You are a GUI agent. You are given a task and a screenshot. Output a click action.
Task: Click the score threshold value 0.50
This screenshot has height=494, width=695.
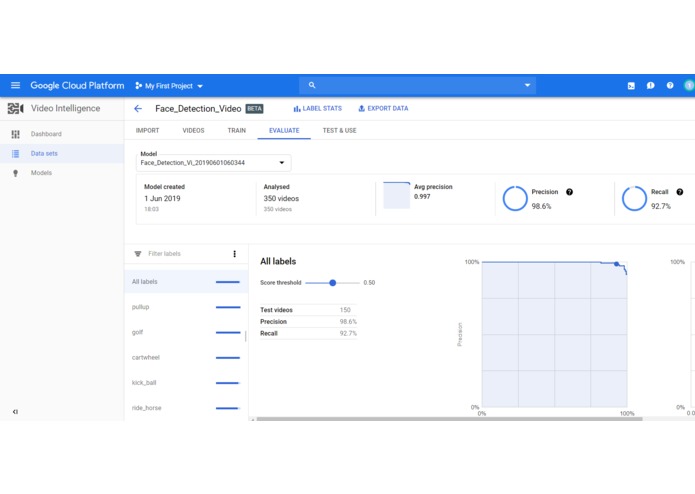[369, 283]
